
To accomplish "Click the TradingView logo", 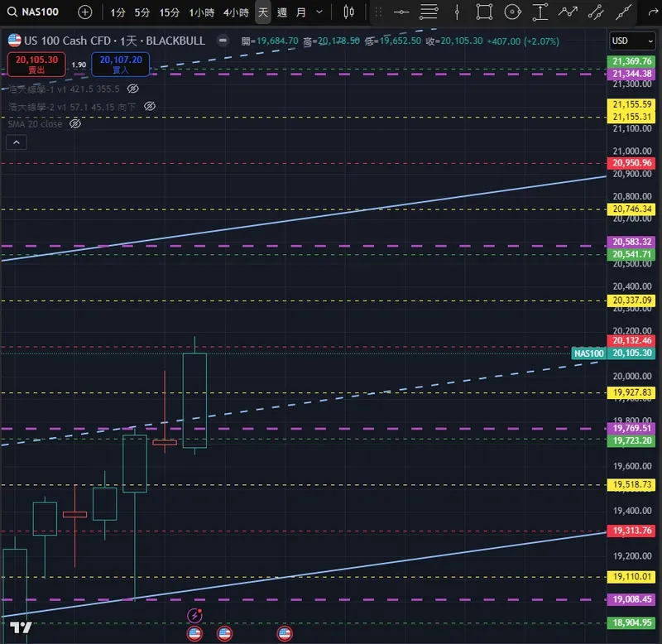I will coord(21,627).
